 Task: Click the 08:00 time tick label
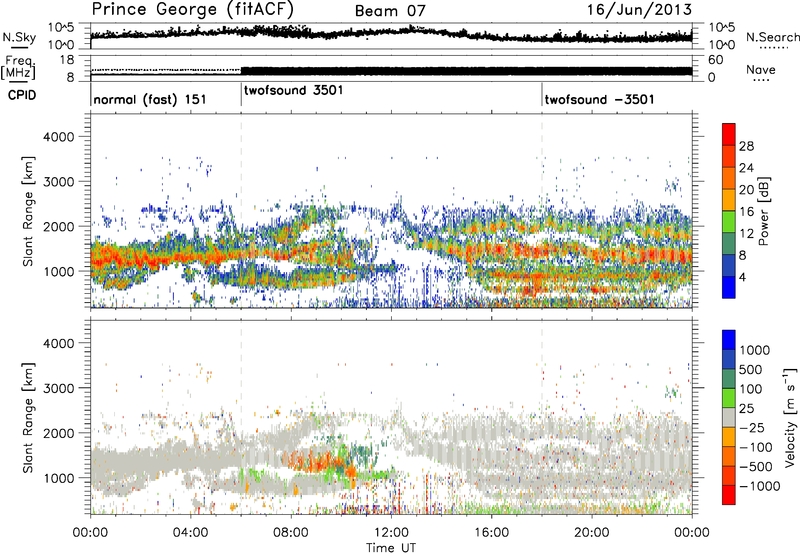[x=291, y=533]
